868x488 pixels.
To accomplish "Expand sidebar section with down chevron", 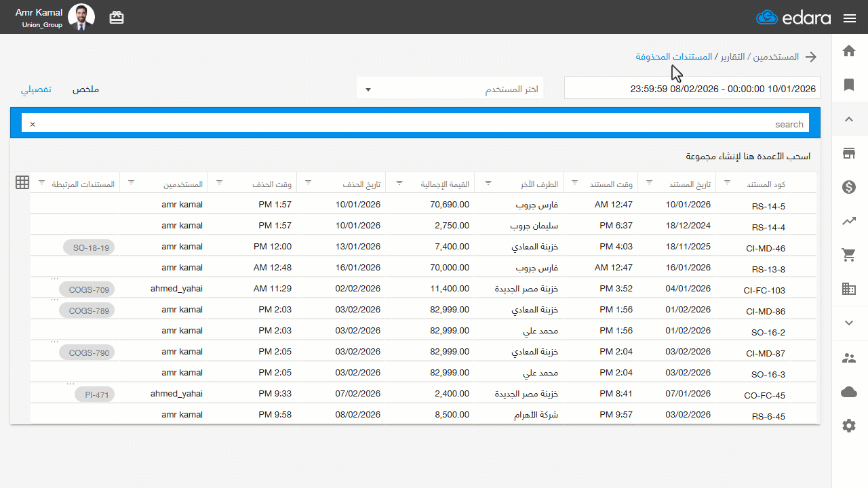I will [849, 323].
